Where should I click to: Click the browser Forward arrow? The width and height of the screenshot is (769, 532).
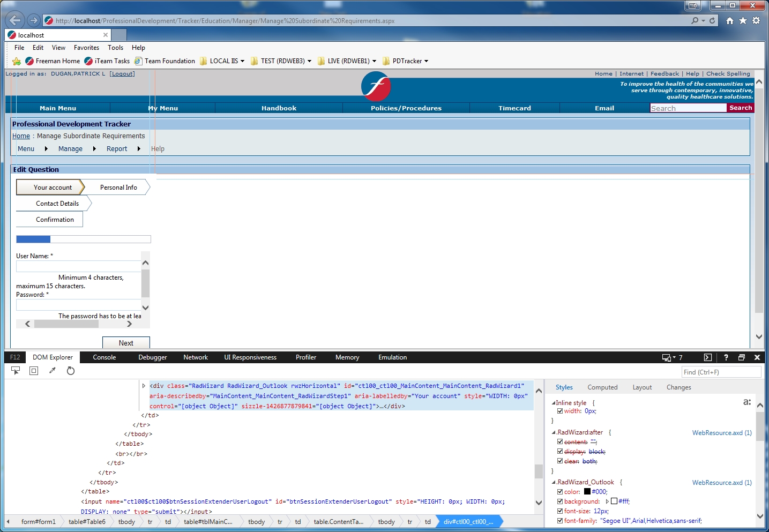(34, 20)
